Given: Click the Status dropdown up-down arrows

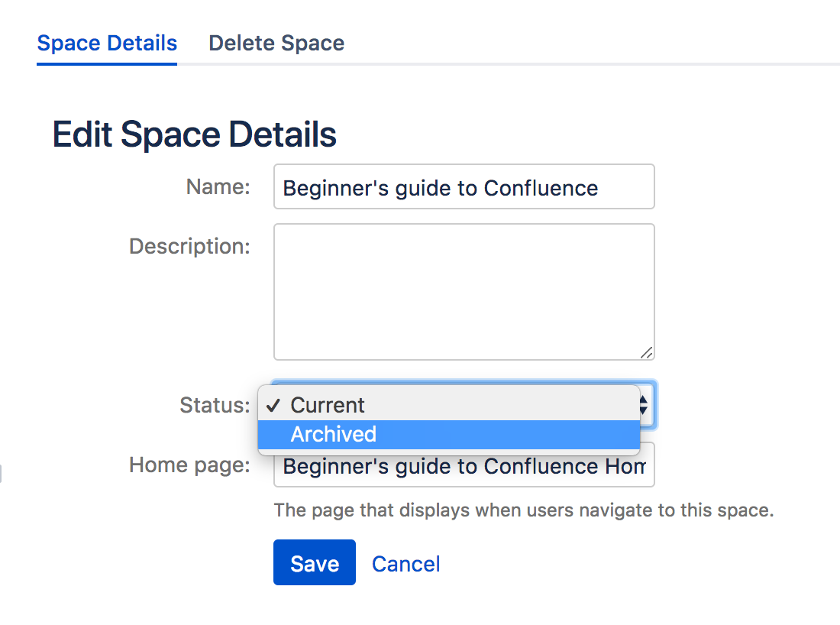Looking at the screenshot, I should [645, 405].
